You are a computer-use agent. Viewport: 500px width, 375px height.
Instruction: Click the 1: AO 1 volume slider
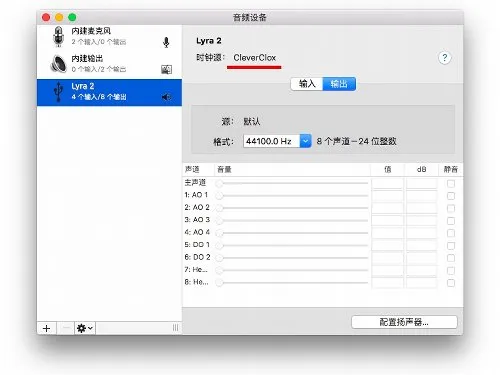point(292,196)
